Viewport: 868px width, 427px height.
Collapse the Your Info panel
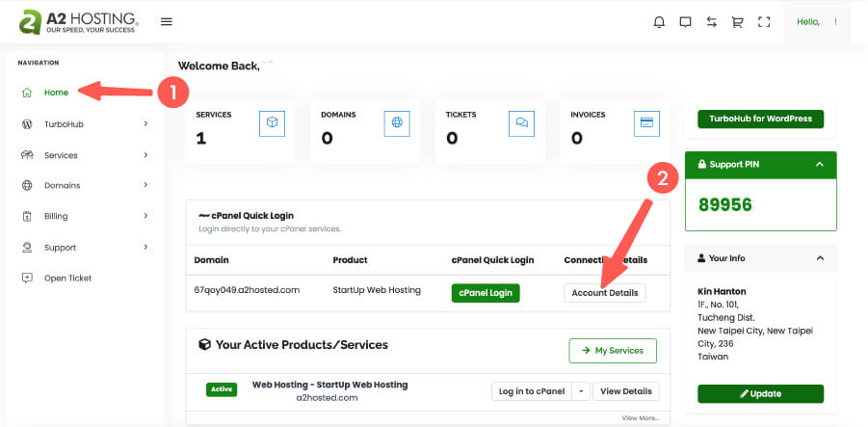[x=819, y=258]
